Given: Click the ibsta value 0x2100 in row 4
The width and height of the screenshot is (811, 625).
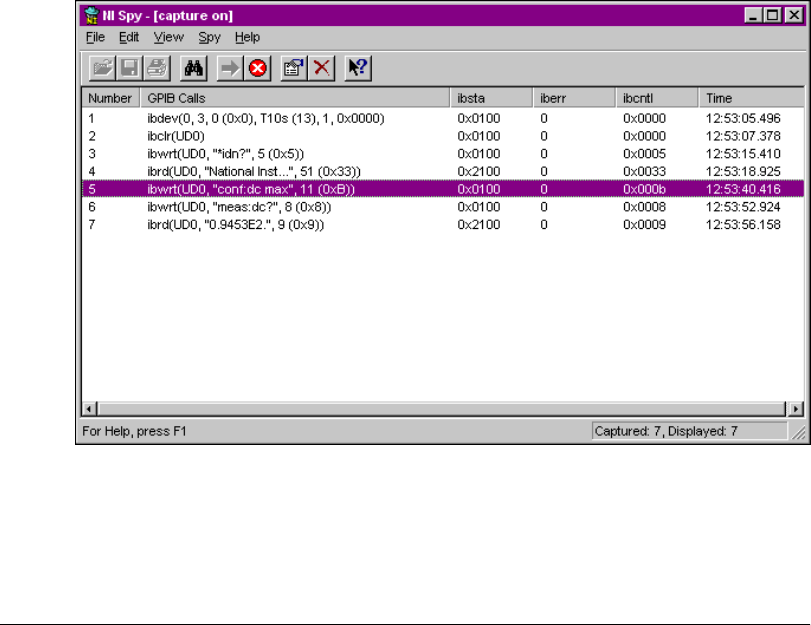Looking at the screenshot, I should click(x=478, y=171).
